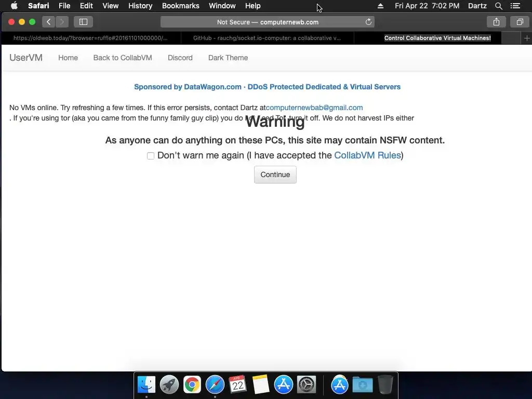Reload the page with the refresh icon
The image size is (532, 399).
point(368,22)
